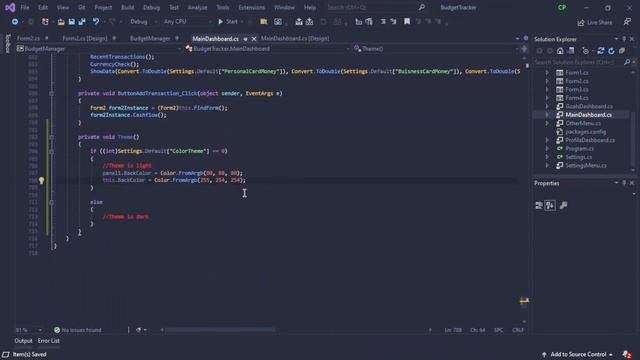The image size is (640, 360).
Task: Click the Save floppy disk icon
Action: (x=71, y=22)
